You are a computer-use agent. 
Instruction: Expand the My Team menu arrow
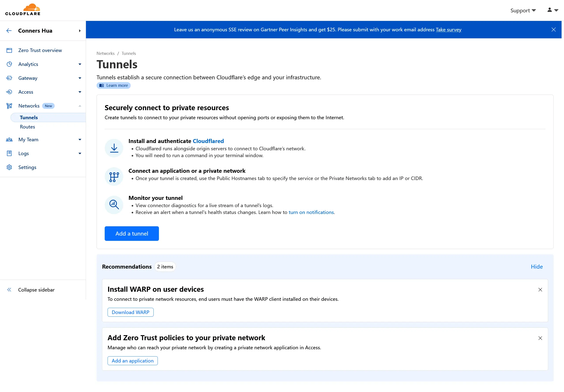click(80, 139)
